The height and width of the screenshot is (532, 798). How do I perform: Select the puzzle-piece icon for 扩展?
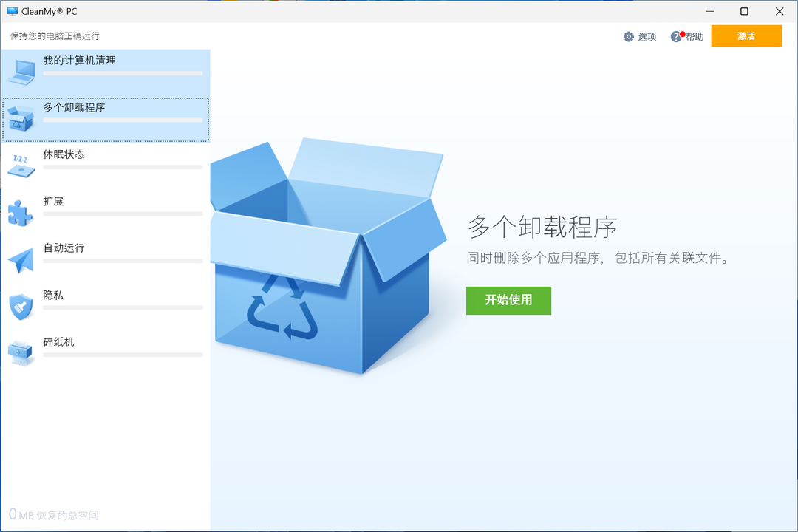click(x=21, y=211)
